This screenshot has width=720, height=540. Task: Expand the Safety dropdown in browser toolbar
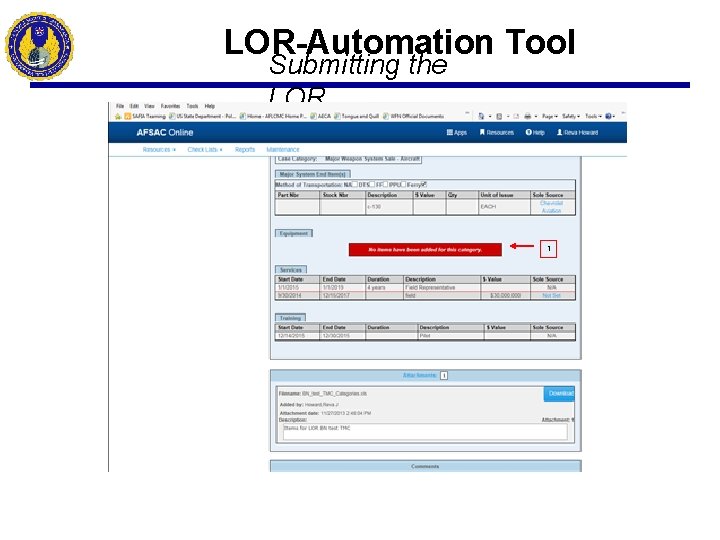coord(571,116)
